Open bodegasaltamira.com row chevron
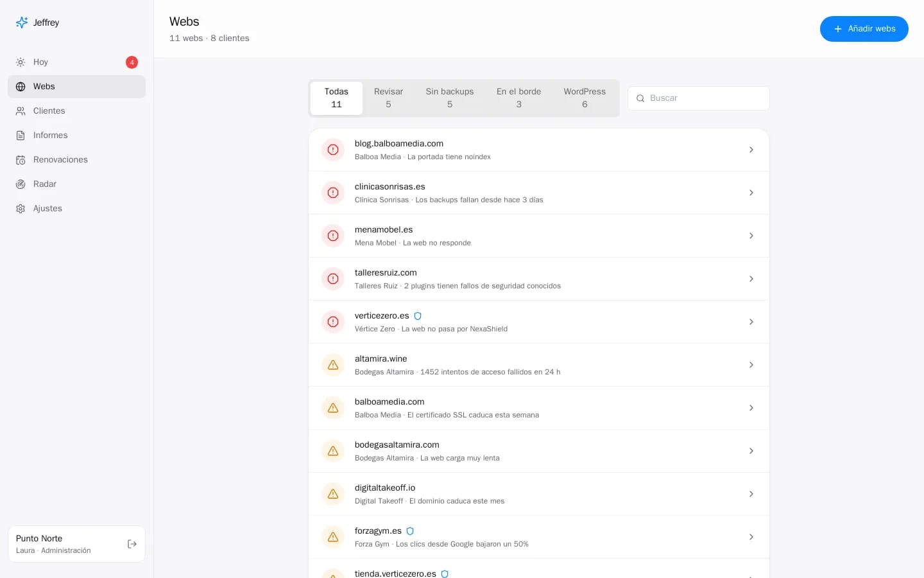924x578 pixels. coord(751,451)
